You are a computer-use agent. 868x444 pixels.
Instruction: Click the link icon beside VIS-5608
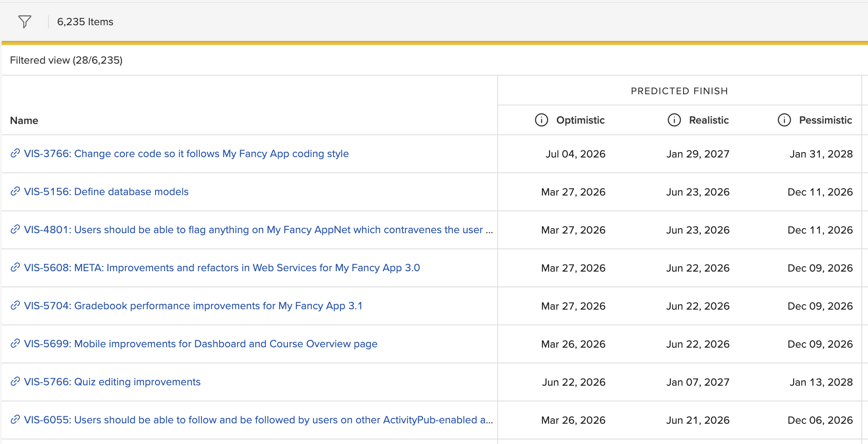(x=15, y=267)
